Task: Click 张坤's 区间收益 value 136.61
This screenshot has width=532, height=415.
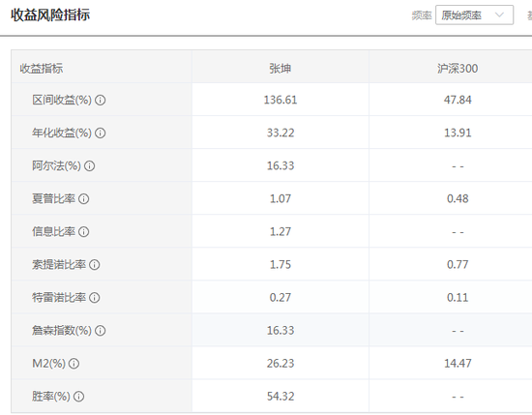Action: pos(281,100)
